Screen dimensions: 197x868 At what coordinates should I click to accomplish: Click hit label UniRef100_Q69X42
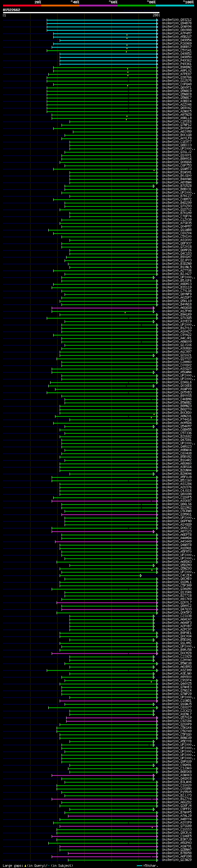[176, 108]
